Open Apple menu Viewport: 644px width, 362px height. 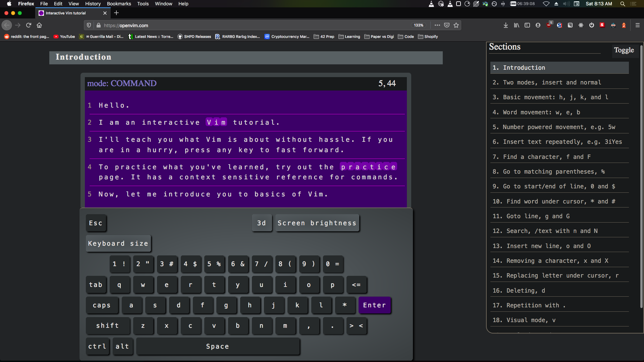coord(9,4)
